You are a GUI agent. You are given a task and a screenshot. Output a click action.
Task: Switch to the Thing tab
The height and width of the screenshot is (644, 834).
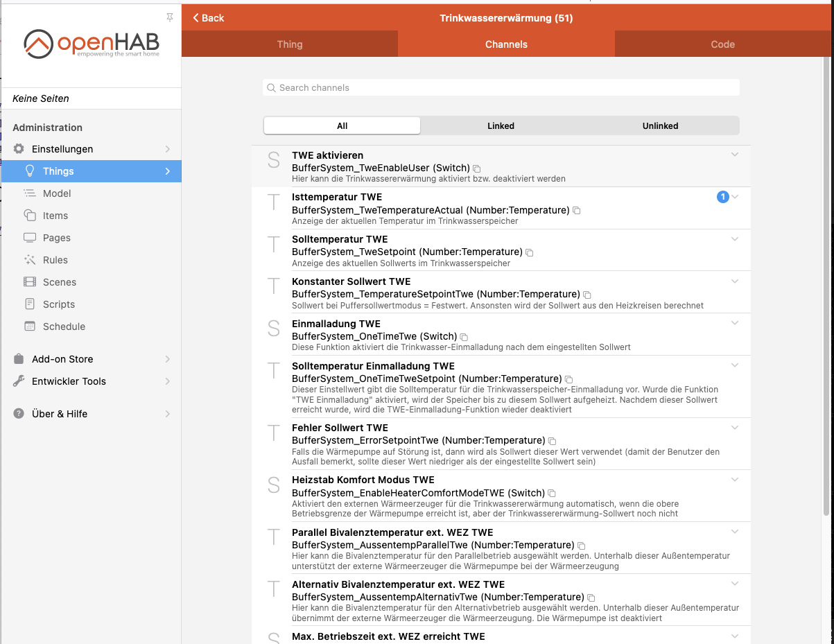click(290, 44)
